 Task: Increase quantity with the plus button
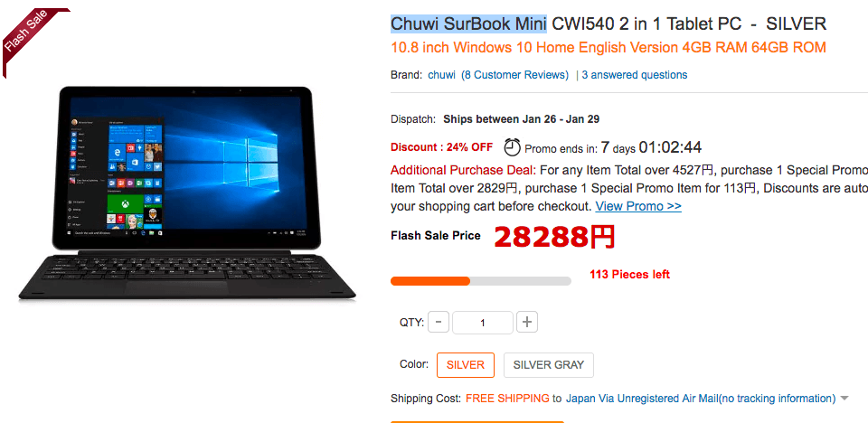point(527,323)
